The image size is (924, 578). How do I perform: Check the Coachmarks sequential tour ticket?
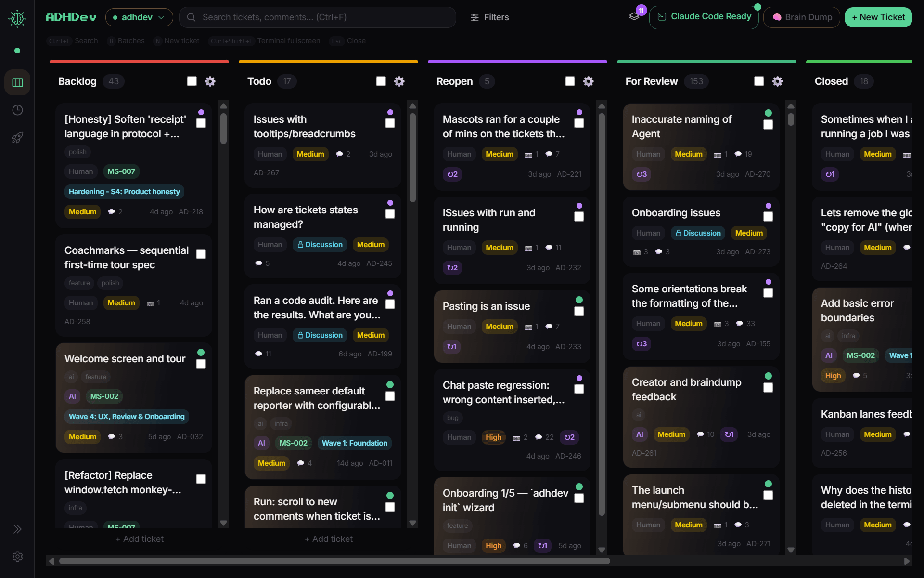pos(201,254)
